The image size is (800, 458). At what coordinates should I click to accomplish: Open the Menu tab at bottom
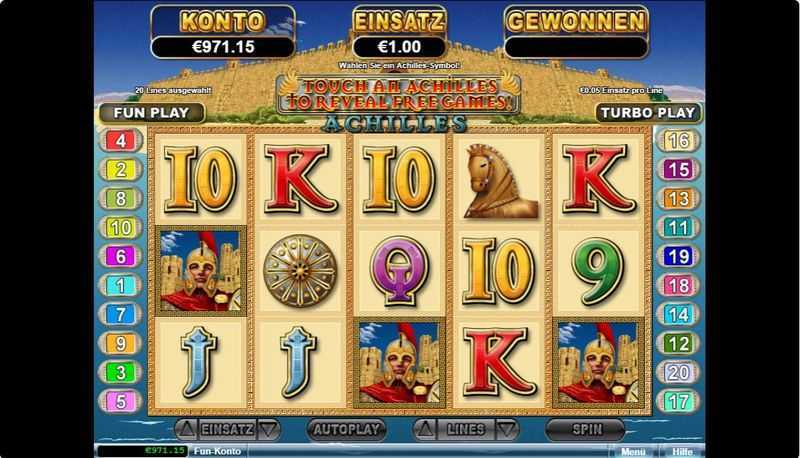pyautogui.click(x=633, y=451)
